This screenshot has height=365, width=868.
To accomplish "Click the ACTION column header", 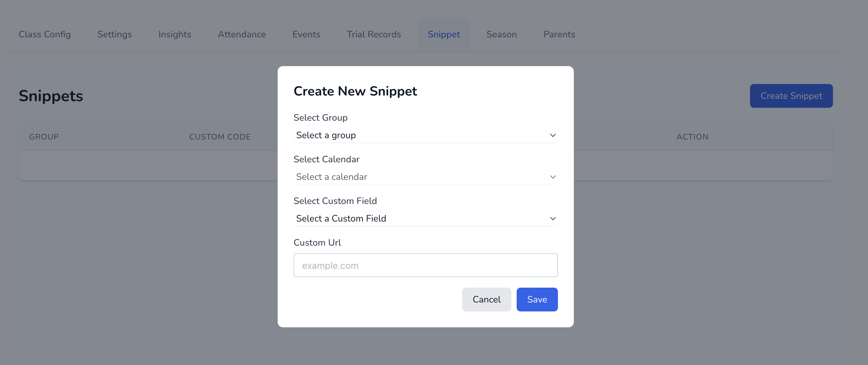I will tap(692, 137).
